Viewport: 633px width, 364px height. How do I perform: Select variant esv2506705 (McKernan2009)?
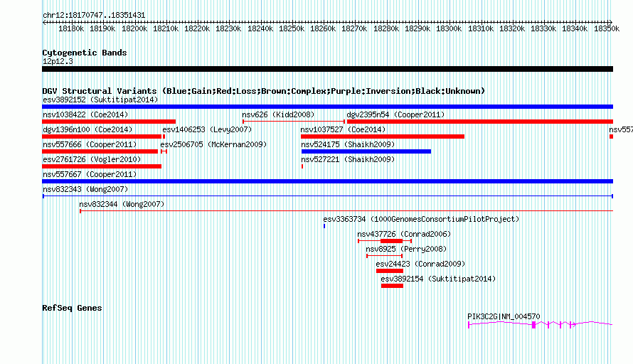[213, 144]
